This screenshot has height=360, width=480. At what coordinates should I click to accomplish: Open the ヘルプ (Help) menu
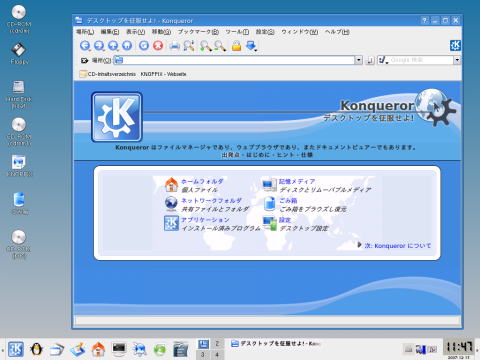337,32
